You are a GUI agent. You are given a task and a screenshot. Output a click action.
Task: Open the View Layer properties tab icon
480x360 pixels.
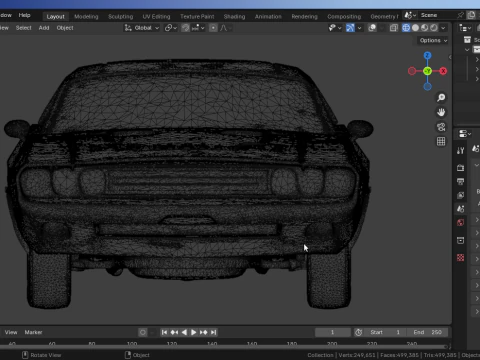(x=461, y=195)
